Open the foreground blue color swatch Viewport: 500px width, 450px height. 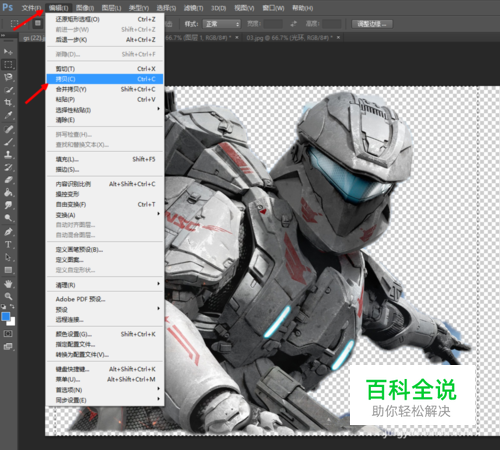pyautogui.click(x=6, y=316)
